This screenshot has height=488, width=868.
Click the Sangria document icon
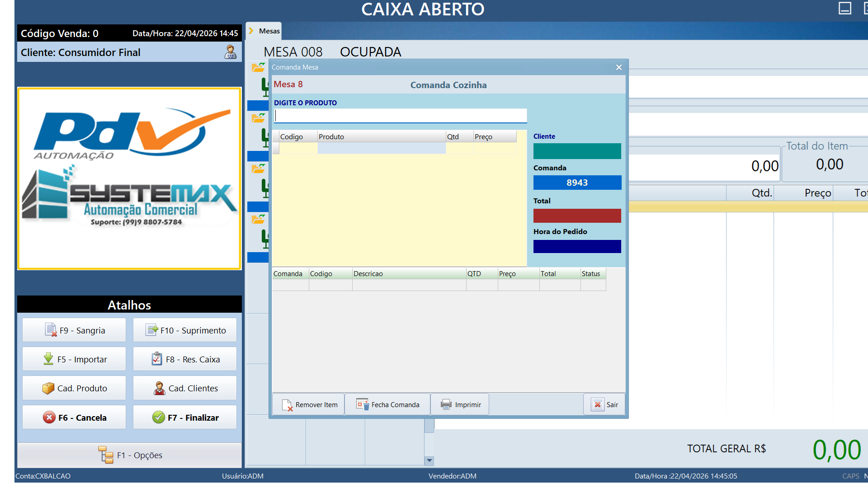(x=51, y=330)
